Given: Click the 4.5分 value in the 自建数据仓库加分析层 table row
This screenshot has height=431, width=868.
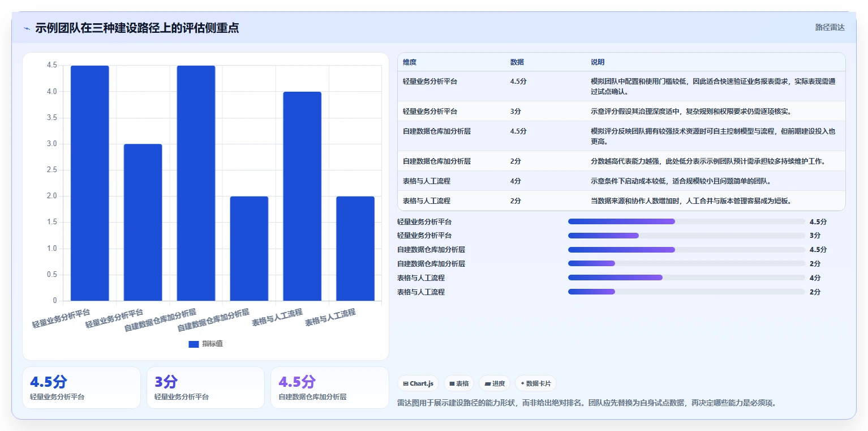Looking at the screenshot, I should [x=518, y=131].
